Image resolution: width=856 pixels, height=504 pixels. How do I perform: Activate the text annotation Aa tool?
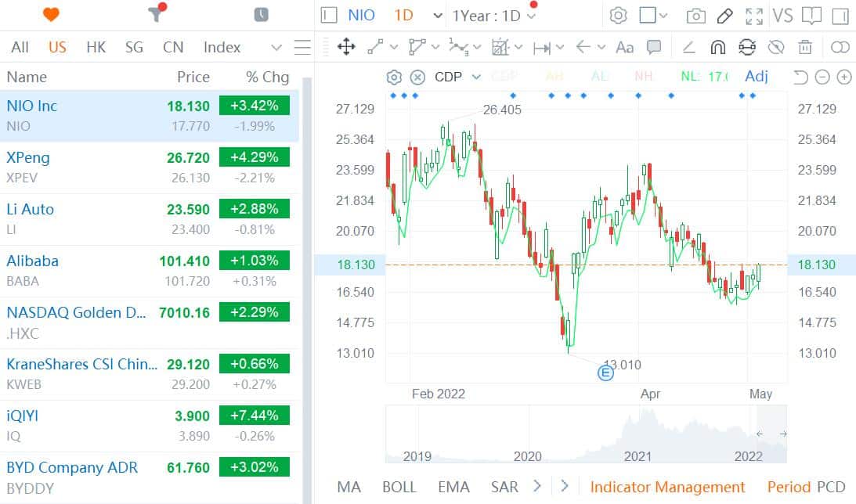pos(624,48)
